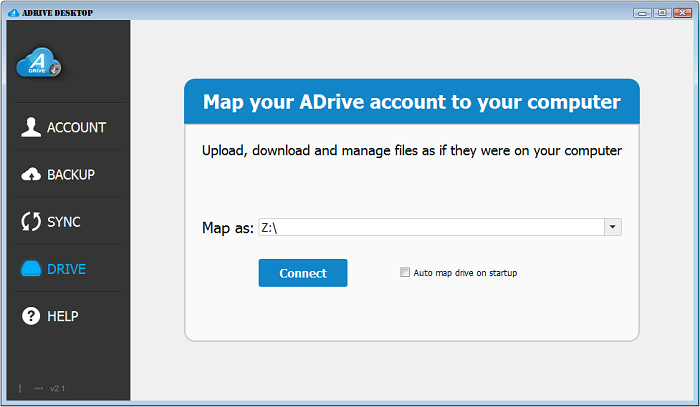
Task: Switch to the BACKUP section label
Action: point(71,174)
